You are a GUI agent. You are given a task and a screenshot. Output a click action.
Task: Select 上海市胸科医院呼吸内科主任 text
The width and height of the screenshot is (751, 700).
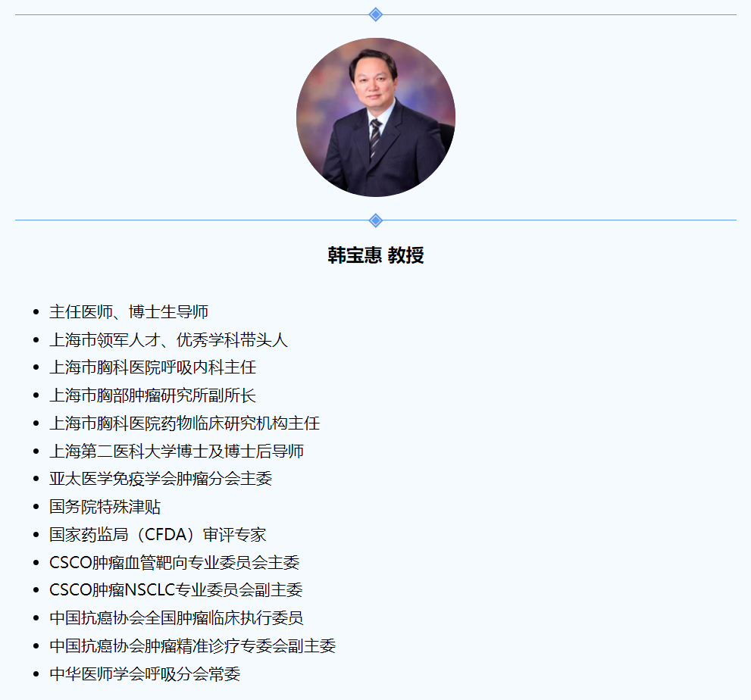pyautogui.click(x=152, y=367)
